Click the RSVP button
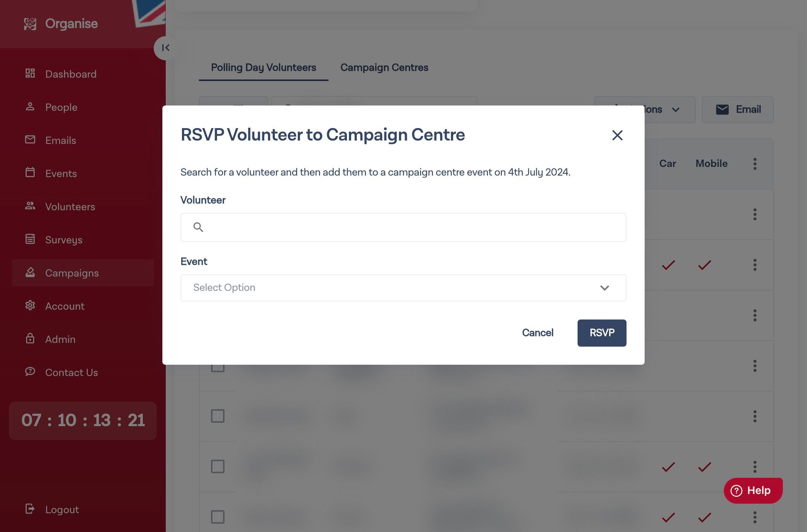Viewport: 807px width, 532px height. click(602, 333)
